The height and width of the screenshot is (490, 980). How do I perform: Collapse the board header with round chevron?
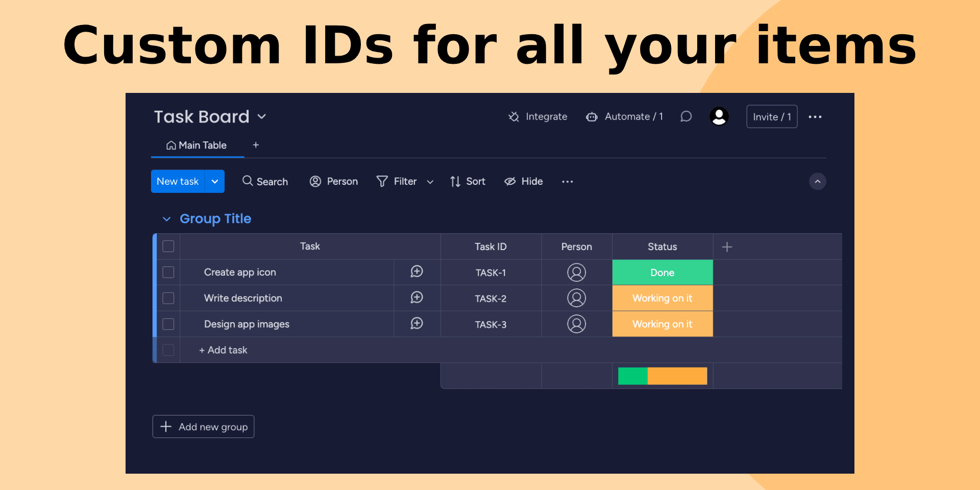[818, 181]
